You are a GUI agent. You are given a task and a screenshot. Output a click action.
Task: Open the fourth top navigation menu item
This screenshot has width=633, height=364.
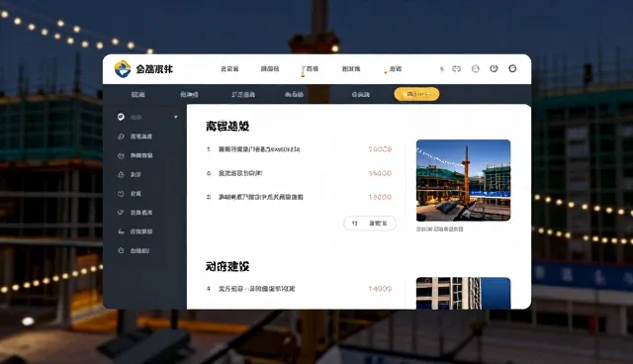coord(351,69)
